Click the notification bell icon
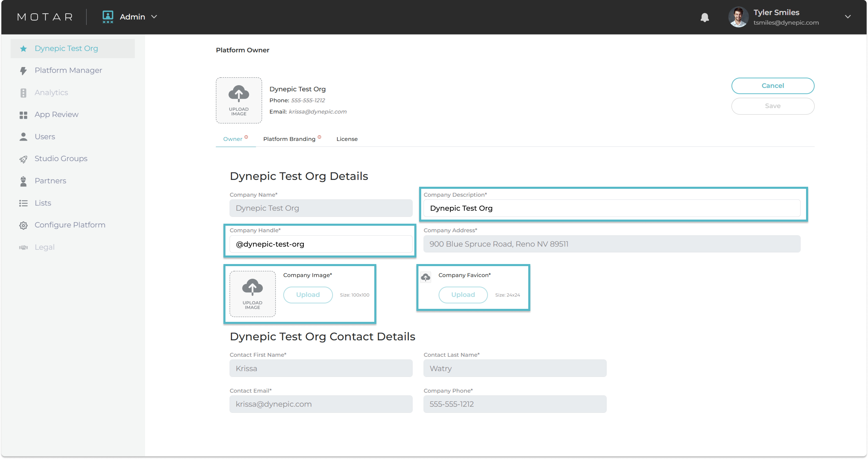Viewport: 868px width, 459px height. (705, 17)
